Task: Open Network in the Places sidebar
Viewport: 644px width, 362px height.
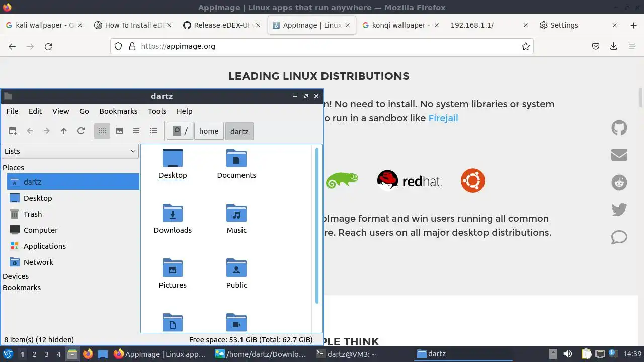Action: click(x=73, y=262)
